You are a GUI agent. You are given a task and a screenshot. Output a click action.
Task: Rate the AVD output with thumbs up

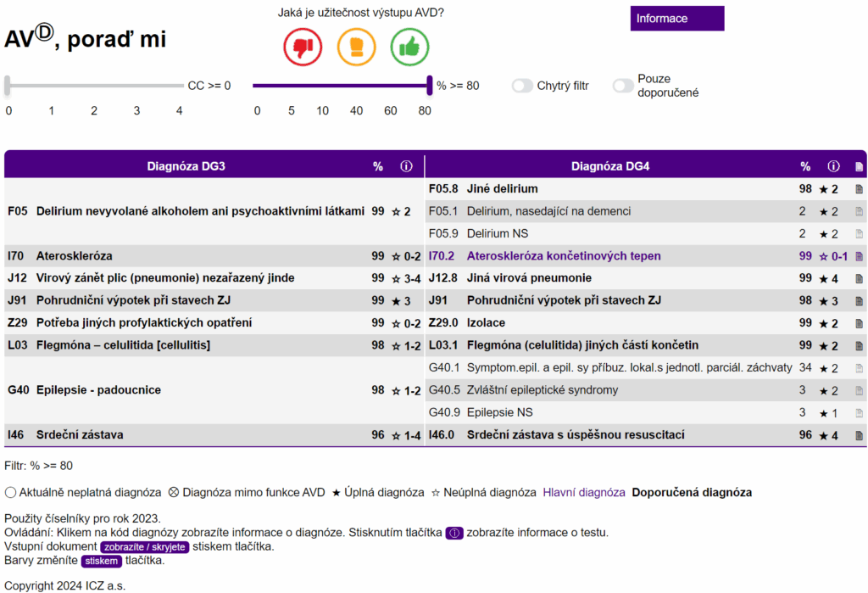click(x=409, y=48)
